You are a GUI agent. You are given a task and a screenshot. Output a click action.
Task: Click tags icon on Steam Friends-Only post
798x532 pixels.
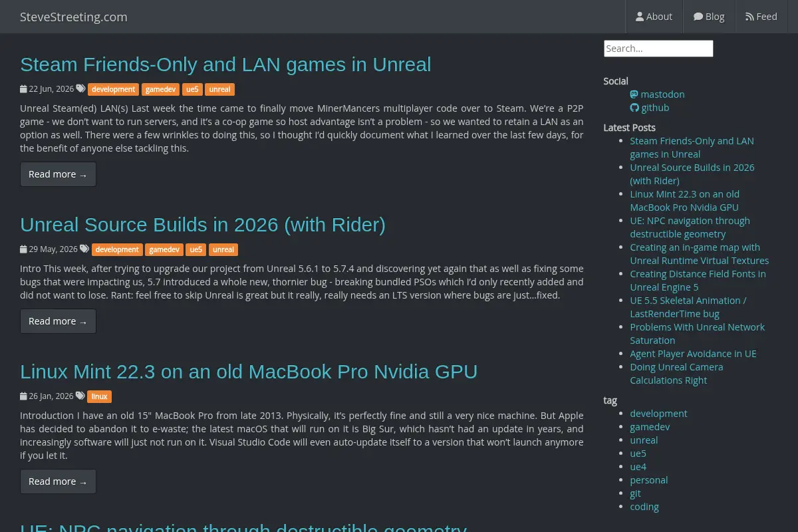[x=80, y=88]
